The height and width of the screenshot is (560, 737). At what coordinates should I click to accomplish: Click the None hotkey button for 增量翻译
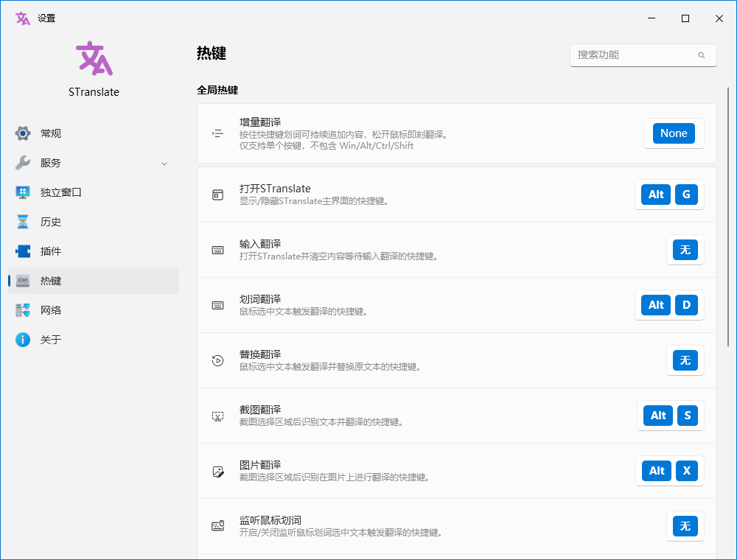pyautogui.click(x=673, y=133)
